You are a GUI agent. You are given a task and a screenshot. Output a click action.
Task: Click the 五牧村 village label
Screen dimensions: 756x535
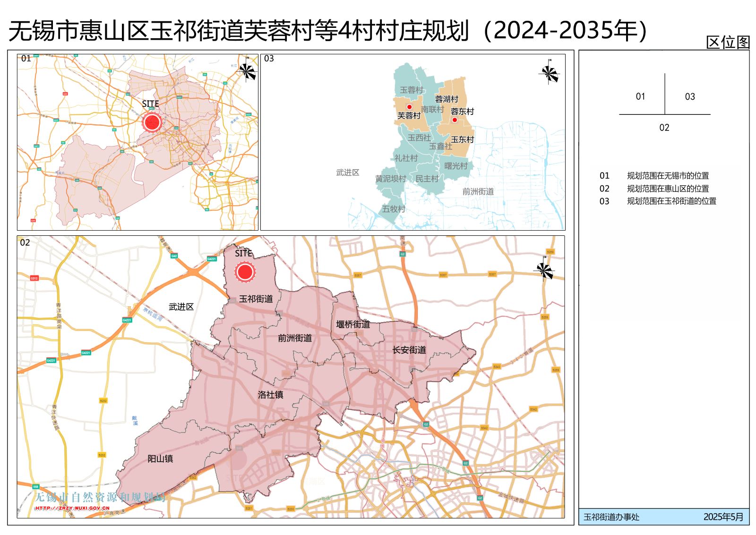click(x=394, y=209)
